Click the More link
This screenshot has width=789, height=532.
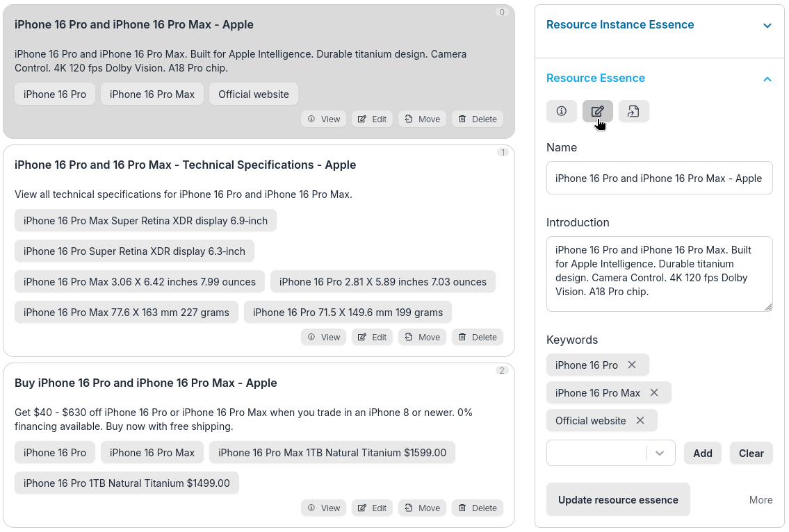(760, 500)
